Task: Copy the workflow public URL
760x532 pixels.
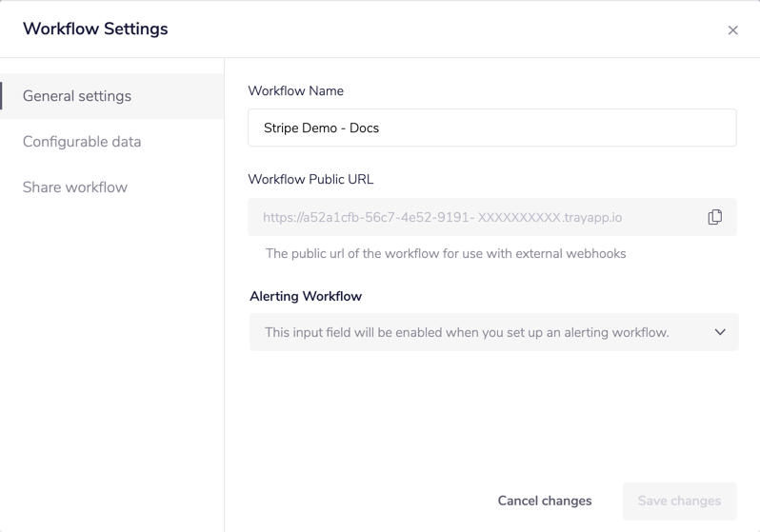Action: pyautogui.click(x=714, y=217)
